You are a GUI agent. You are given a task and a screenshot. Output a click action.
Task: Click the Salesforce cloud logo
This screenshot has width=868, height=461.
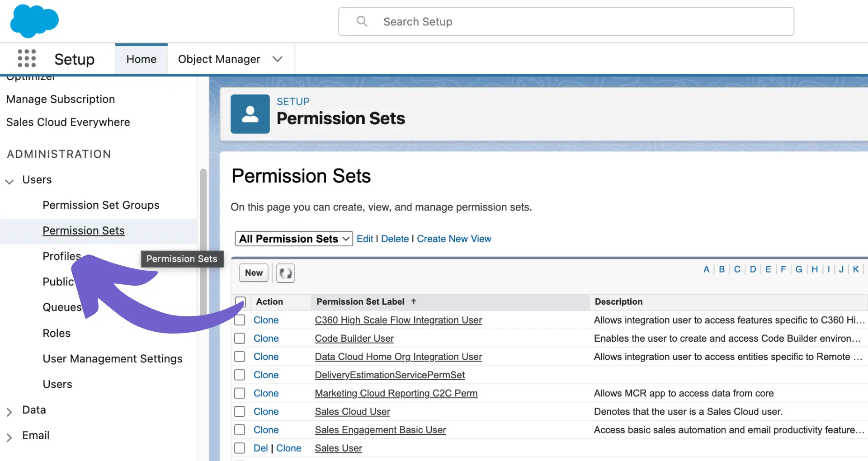coord(34,21)
